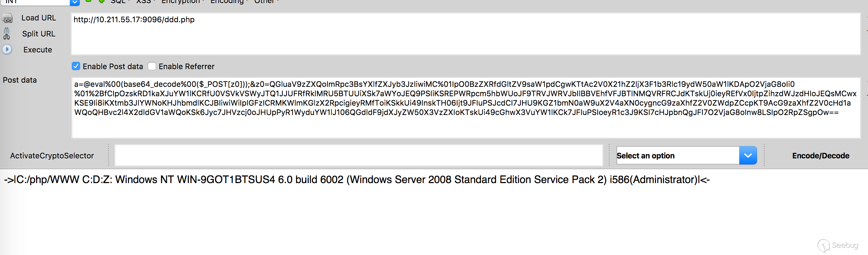Open the INT dropdown arrow
The width and height of the screenshot is (868, 255).
click(x=75, y=2)
